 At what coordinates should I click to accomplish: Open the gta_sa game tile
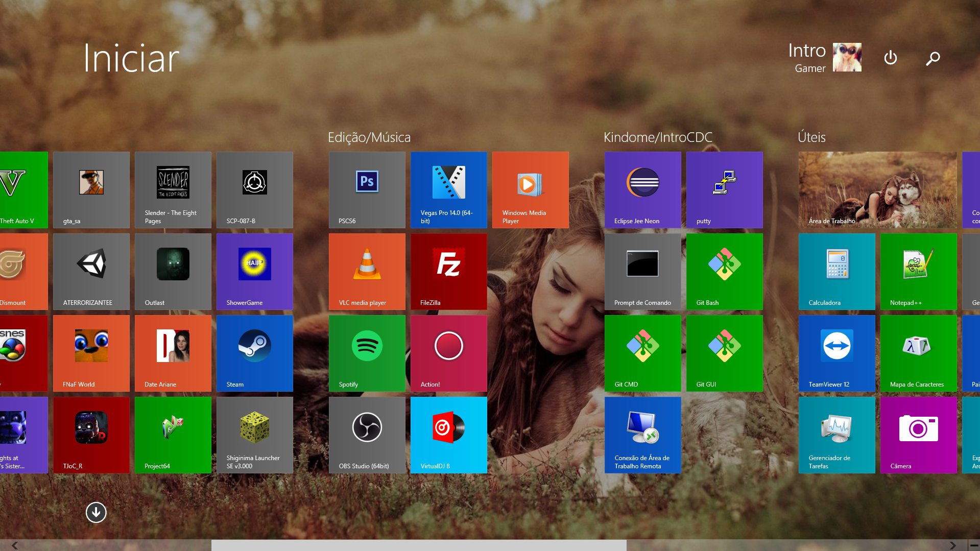click(91, 190)
